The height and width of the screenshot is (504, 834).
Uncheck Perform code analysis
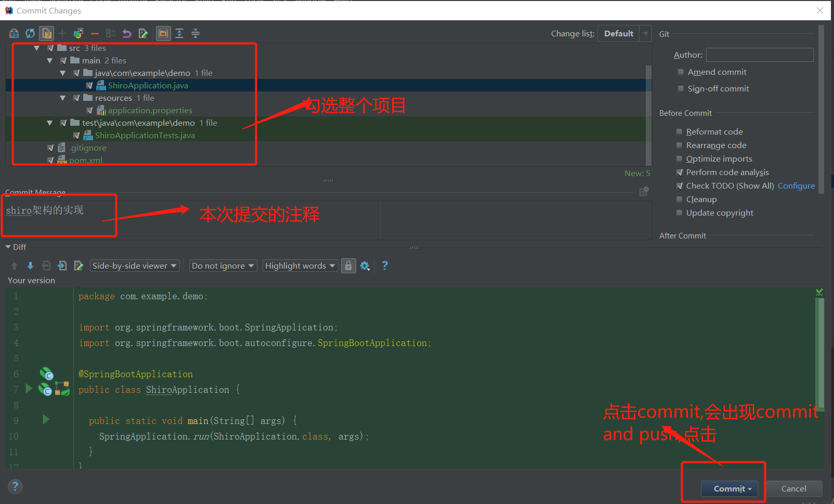coord(679,173)
